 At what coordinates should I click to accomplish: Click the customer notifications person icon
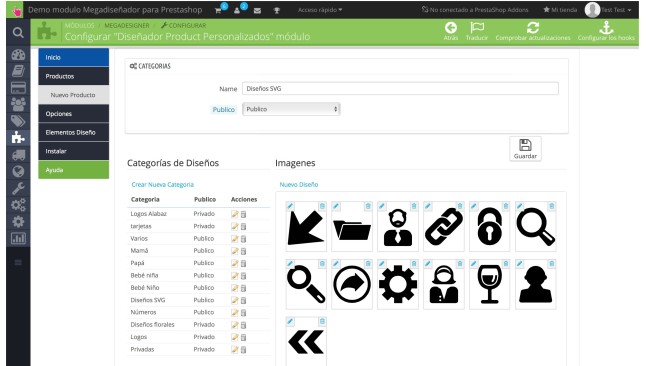237,10
